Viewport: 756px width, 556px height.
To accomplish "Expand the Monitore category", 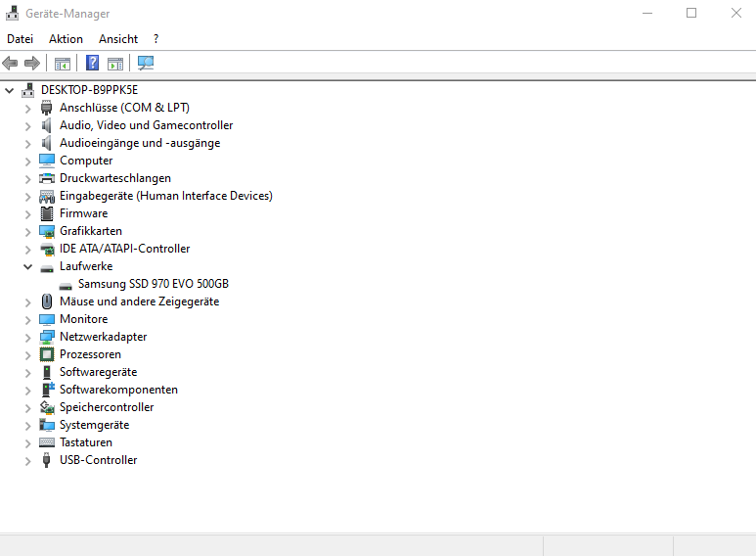I will click(28, 319).
